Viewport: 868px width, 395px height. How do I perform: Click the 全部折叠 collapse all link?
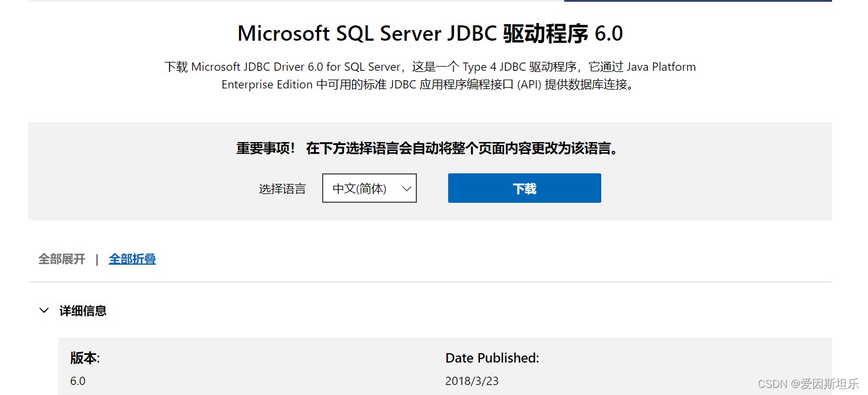(x=132, y=259)
